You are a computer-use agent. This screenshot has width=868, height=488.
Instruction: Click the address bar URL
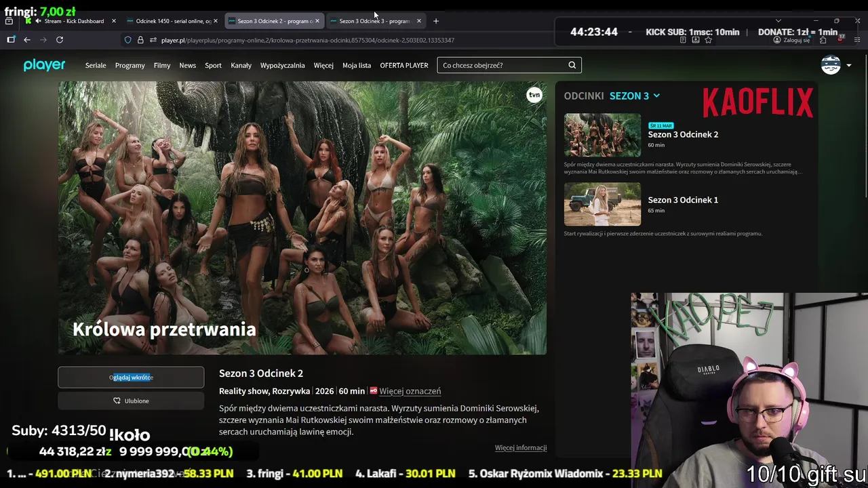tap(307, 40)
